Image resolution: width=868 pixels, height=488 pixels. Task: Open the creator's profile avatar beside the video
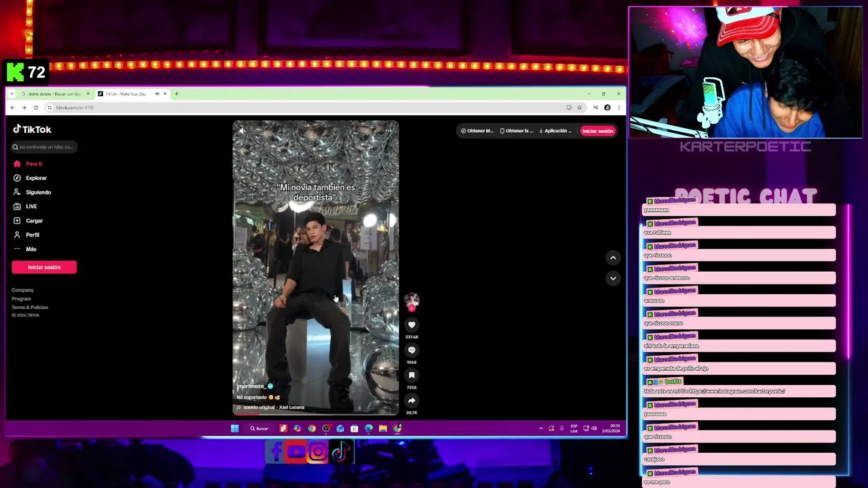click(412, 300)
